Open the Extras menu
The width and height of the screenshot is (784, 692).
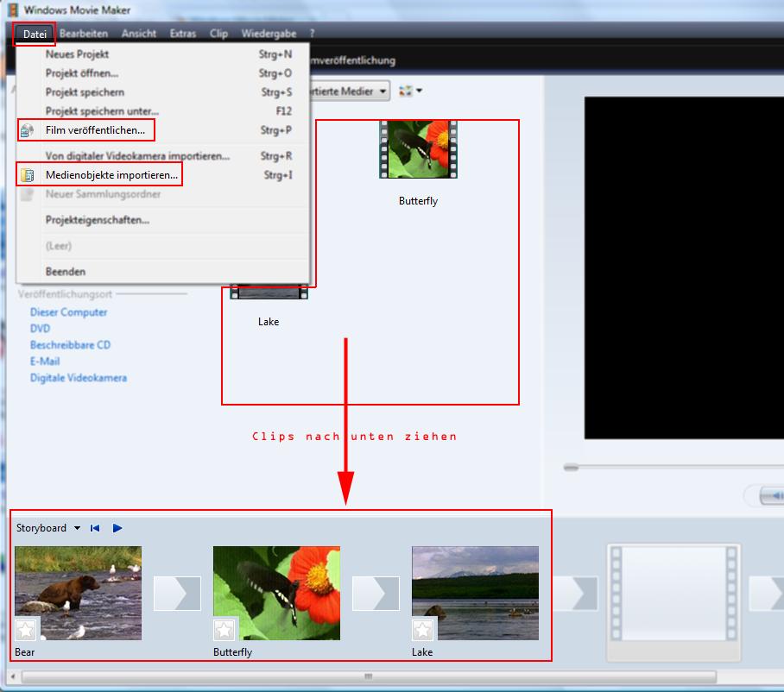182,34
